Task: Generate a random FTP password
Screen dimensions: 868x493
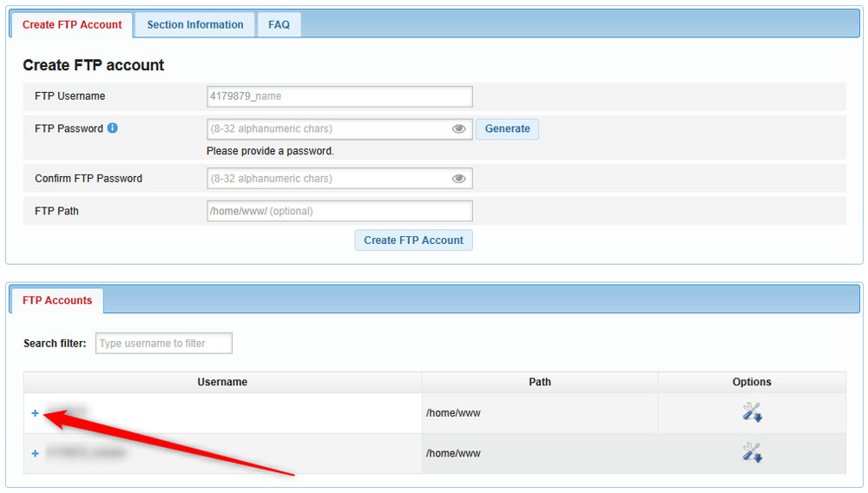Action: point(507,129)
